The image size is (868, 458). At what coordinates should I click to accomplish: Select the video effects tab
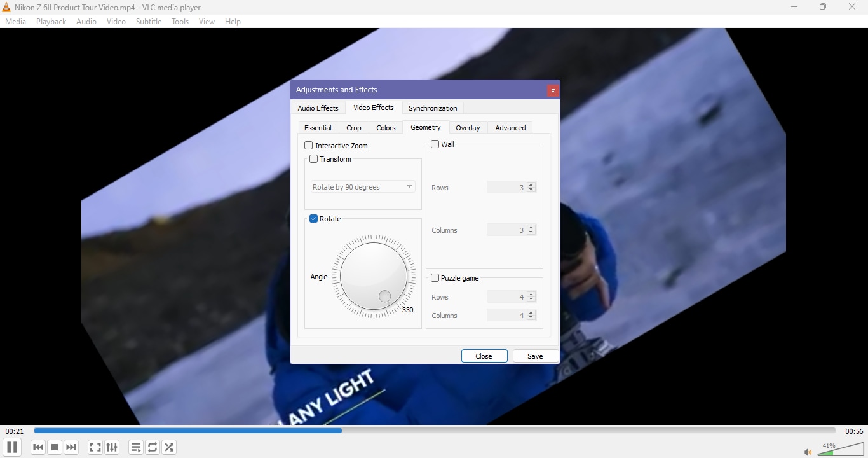pyautogui.click(x=374, y=108)
